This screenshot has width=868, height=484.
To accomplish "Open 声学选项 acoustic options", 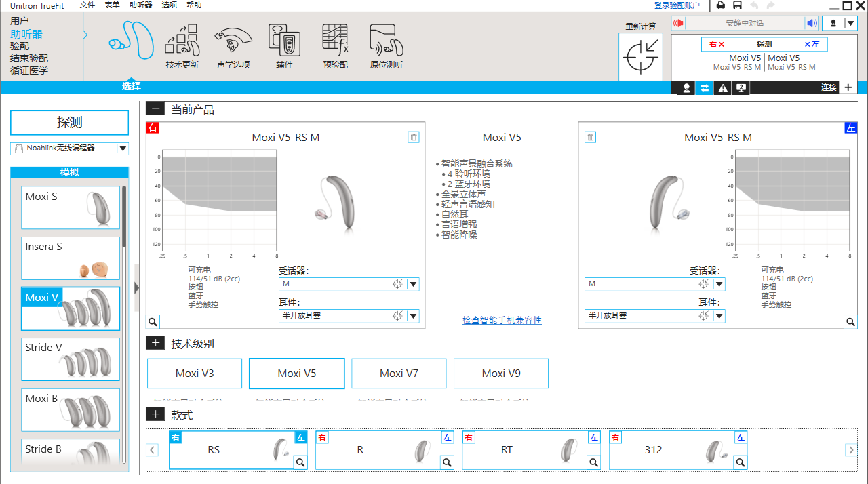I will pyautogui.click(x=233, y=47).
